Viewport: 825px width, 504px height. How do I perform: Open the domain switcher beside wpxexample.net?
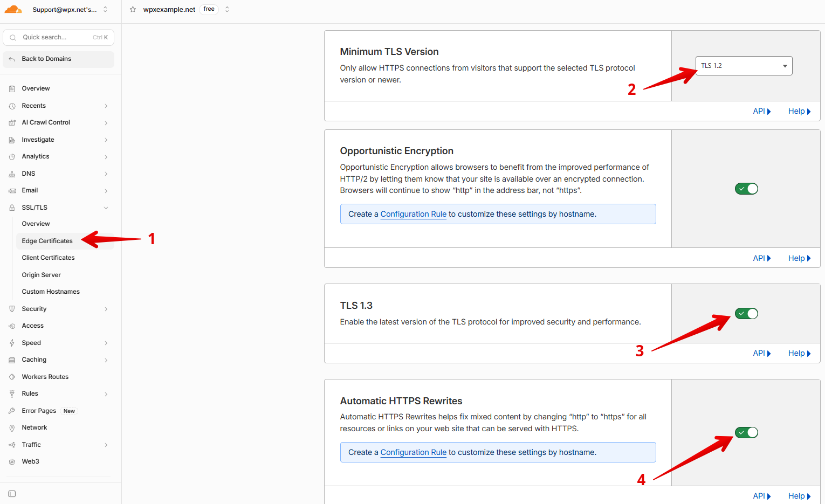coord(227,9)
